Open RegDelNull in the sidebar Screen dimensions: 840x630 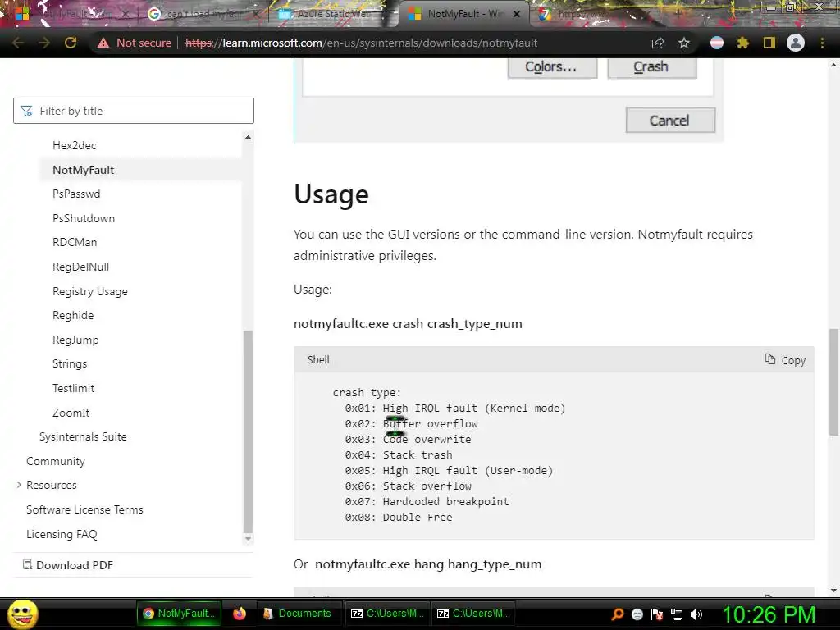[x=81, y=267]
